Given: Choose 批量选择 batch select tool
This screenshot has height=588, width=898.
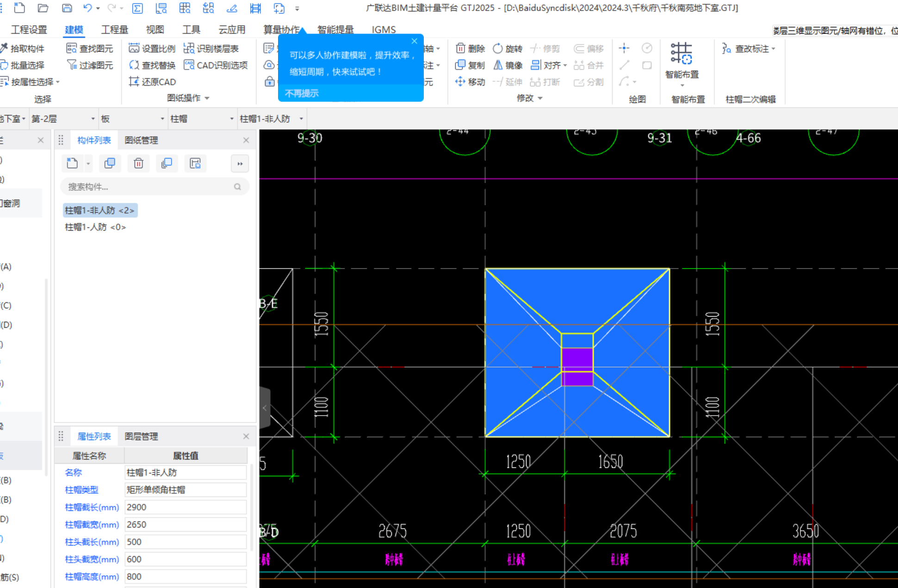Looking at the screenshot, I should pos(23,65).
